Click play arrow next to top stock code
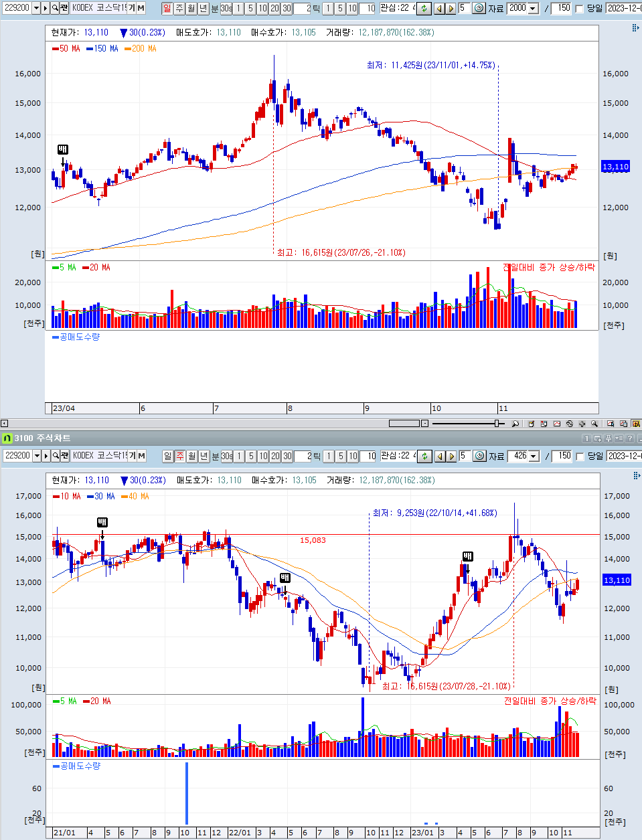 pos(46,8)
